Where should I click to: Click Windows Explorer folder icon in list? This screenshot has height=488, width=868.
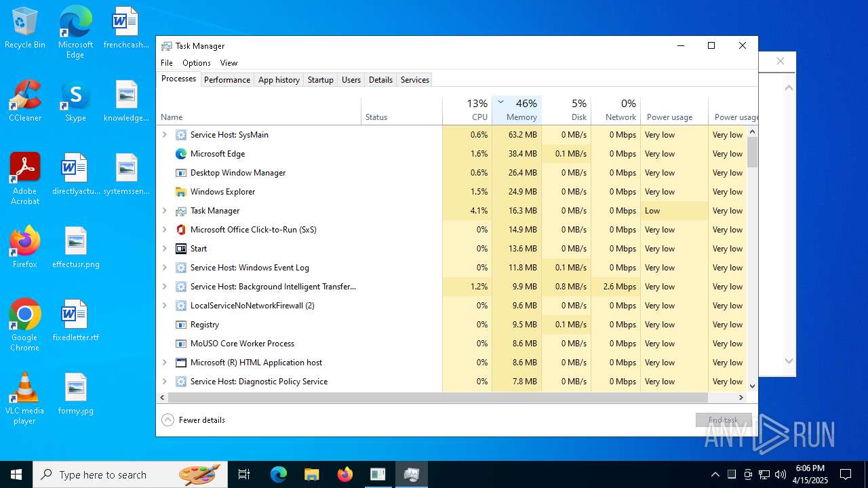click(x=181, y=192)
